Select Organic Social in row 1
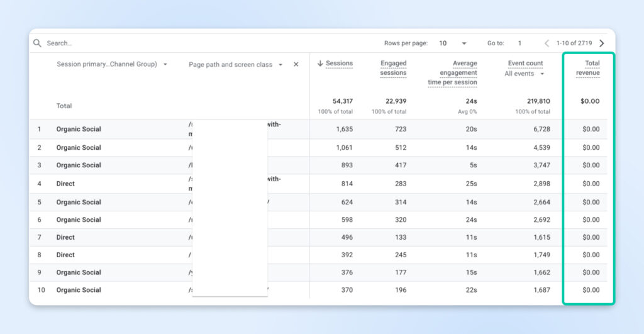Image resolution: width=644 pixels, height=334 pixels. [x=79, y=130]
